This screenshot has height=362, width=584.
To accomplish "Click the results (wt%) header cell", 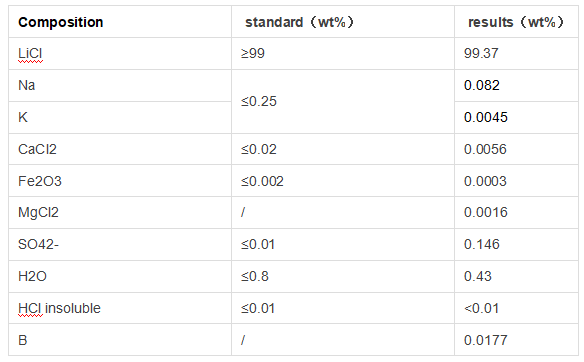I will click(x=516, y=22).
